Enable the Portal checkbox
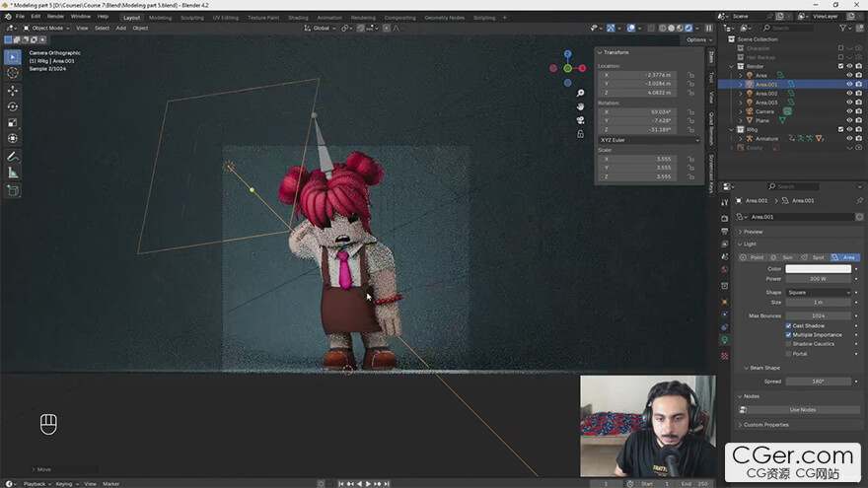Image resolution: width=868 pixels, height=488 pixels. 788,354
